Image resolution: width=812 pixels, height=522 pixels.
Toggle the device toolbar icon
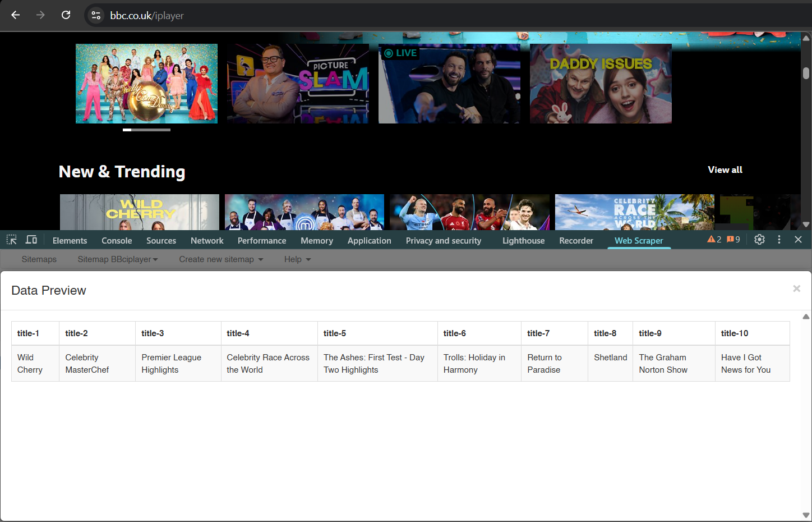[x=31, y=240]
